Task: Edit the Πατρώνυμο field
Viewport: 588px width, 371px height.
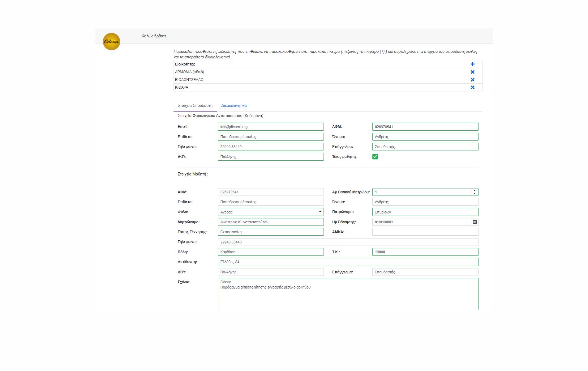Action: tap(425, 212)
